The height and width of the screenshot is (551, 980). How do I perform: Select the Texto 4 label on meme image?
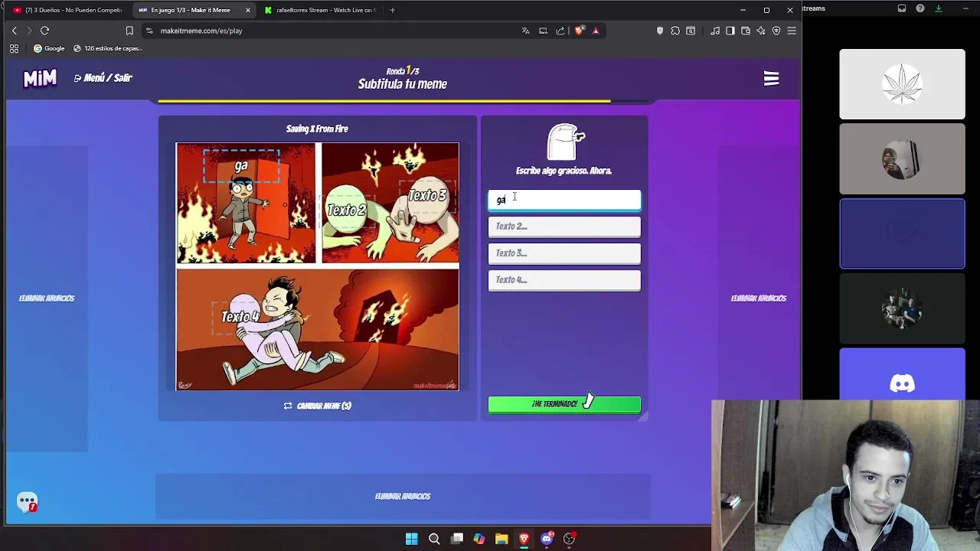click(x=240, y=316)
